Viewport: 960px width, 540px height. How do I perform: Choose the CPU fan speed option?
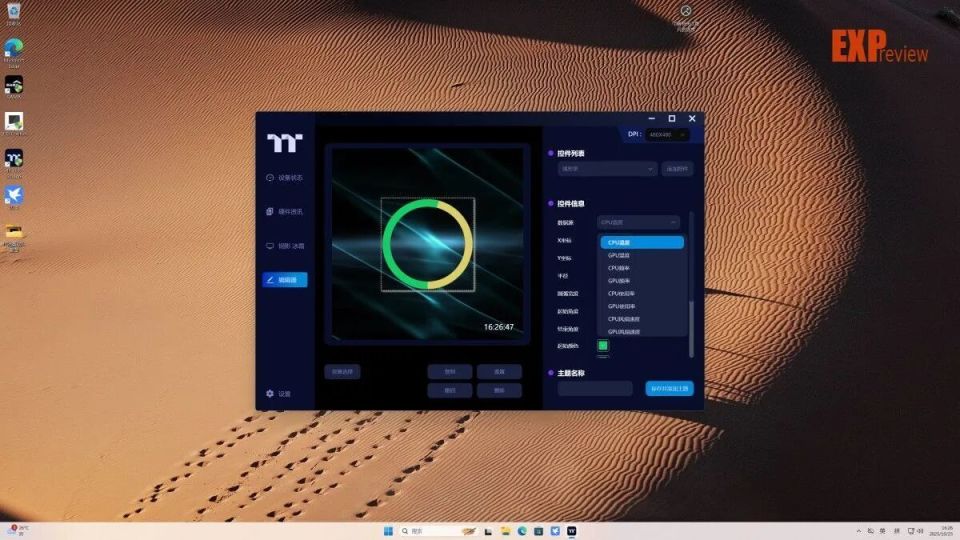pyautogui.click(x=642, y=319)
